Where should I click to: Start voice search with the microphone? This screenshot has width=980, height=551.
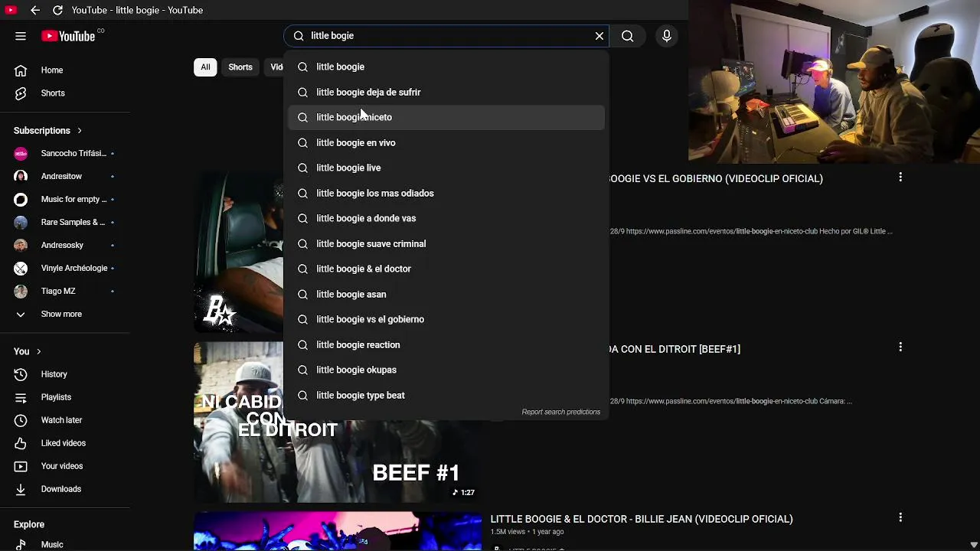point(667,36)
